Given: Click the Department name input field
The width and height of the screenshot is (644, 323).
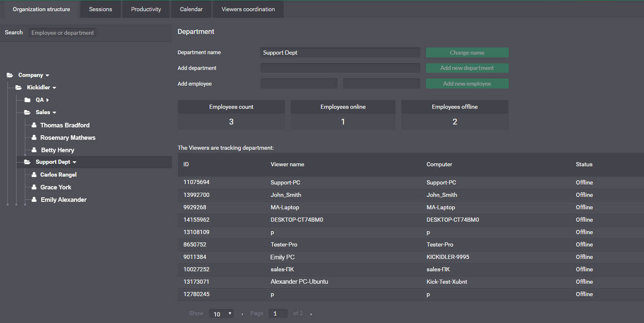Looking at the screenshot, I should click(340, 53).
